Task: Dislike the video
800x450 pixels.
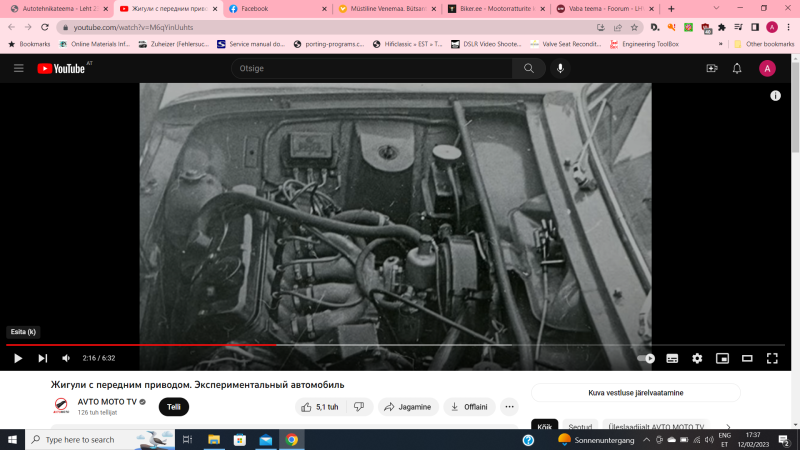Action: coord(359,407)
